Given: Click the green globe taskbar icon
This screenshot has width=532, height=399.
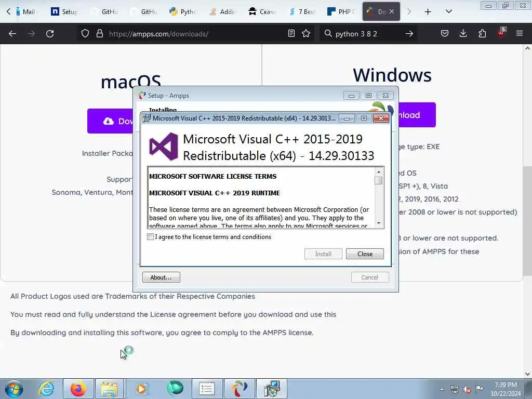Looking at the screenshot, I should [175, 389].
